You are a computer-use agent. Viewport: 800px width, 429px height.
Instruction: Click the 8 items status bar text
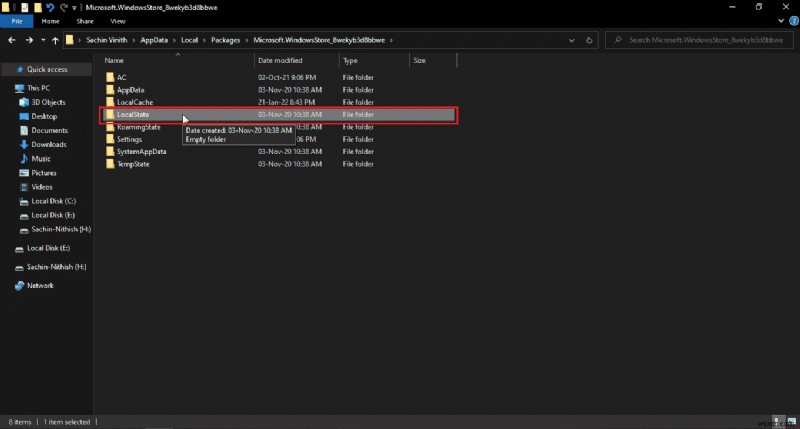(19, 422)
